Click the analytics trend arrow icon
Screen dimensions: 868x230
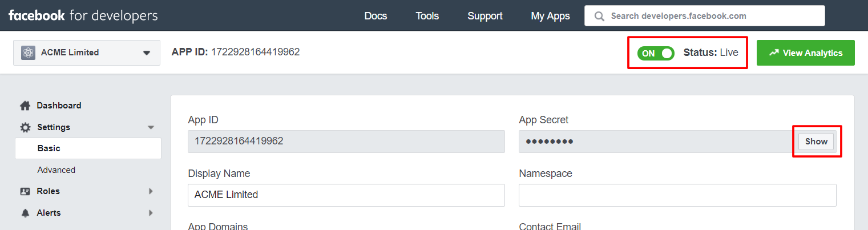774,53
